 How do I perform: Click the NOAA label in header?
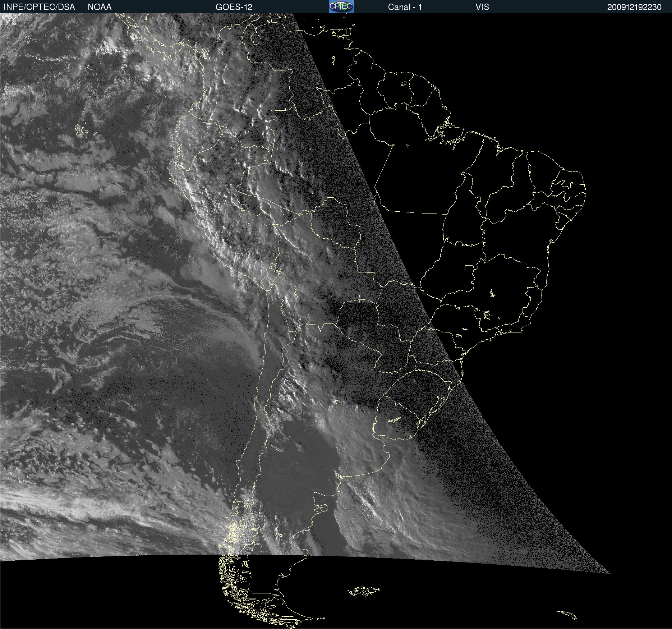coord(100,7)
